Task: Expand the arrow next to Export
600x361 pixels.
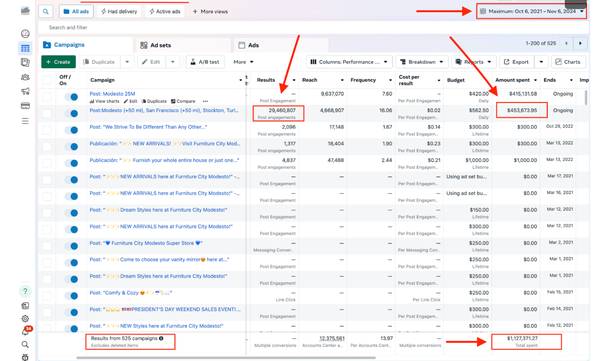Action: pos(541,62)
